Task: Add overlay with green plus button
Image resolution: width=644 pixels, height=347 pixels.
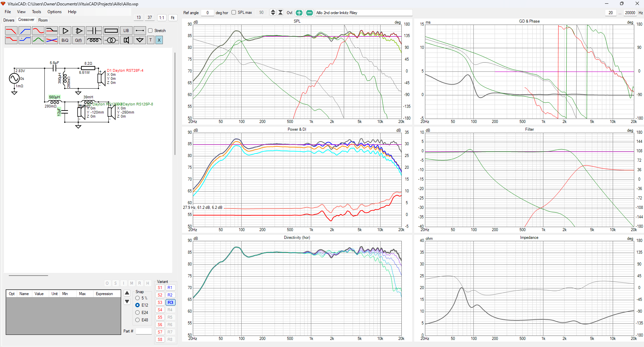Action: point(299,13)
